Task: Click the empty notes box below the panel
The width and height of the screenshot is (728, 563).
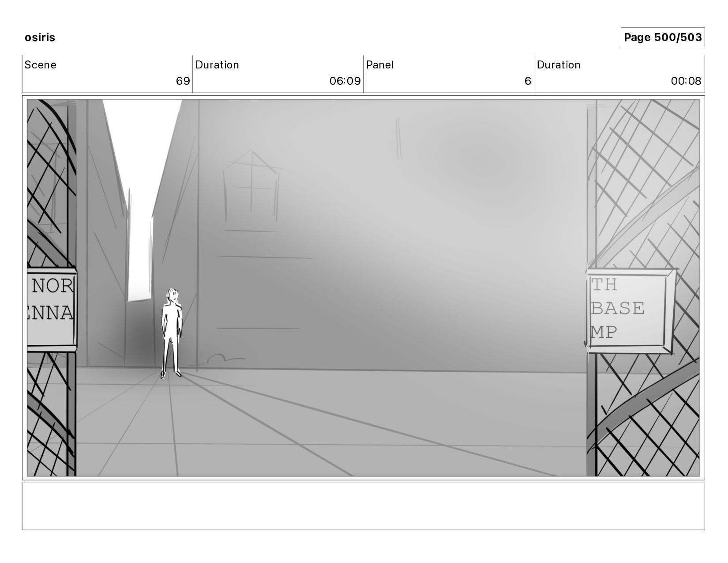Action: (x=363, y=506)
